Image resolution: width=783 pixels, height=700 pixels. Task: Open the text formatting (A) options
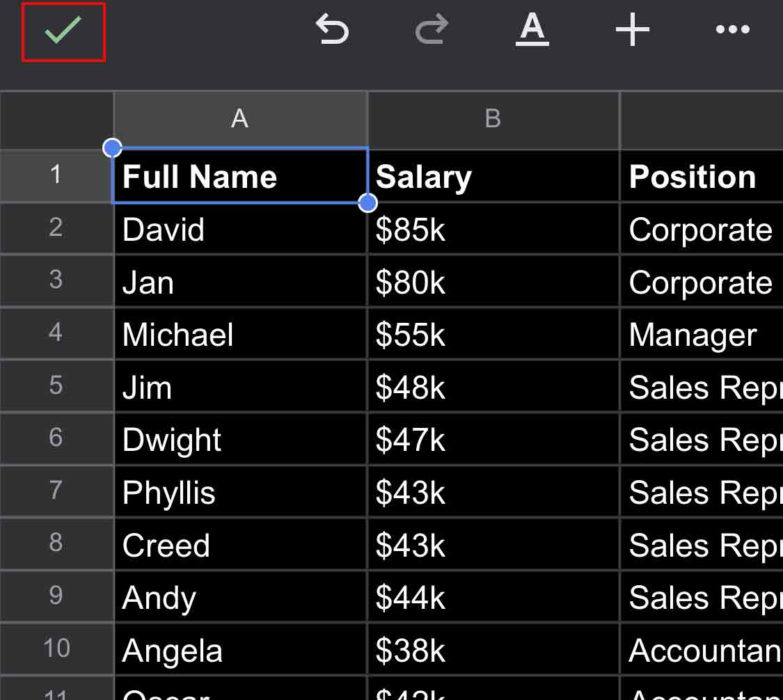(x=532, y=30)
